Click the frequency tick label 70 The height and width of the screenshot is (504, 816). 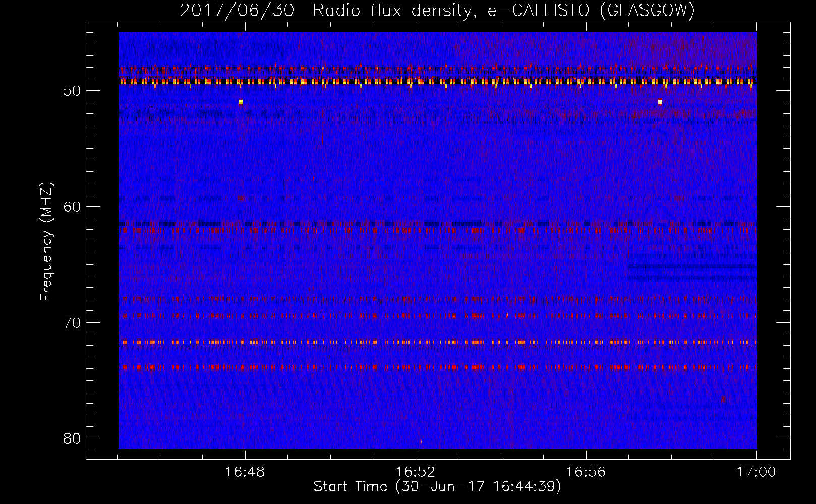[x=73, y=323]
